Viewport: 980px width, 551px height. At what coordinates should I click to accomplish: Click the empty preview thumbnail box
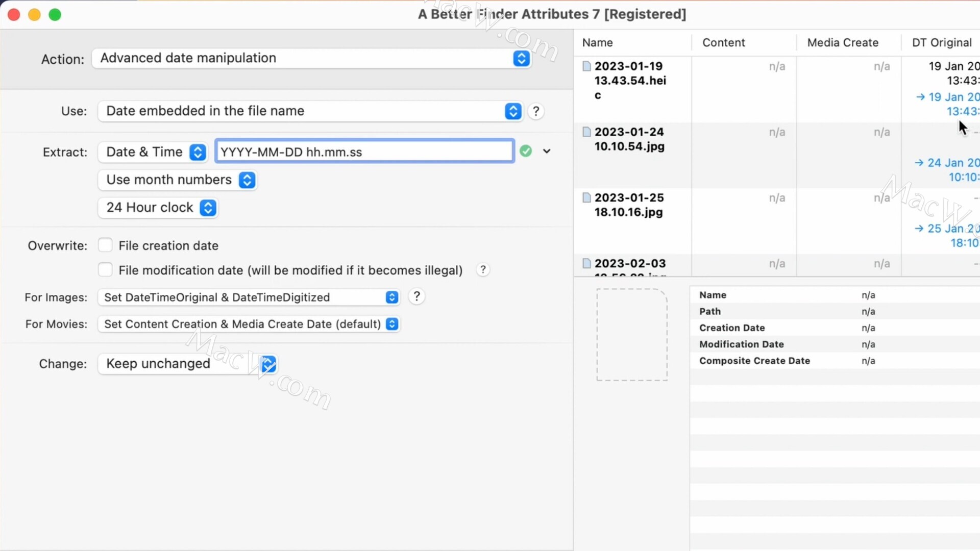[632, 335]
